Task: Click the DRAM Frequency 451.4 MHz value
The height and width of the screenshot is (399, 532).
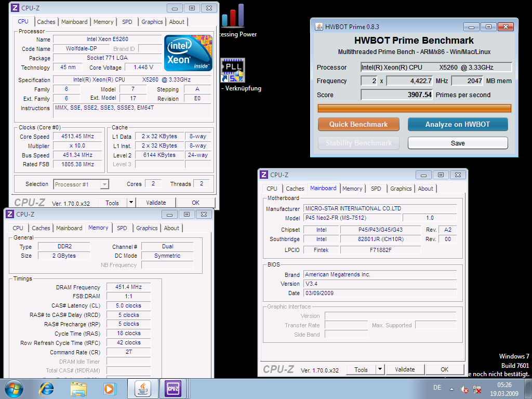Action: tap(129, 287)
